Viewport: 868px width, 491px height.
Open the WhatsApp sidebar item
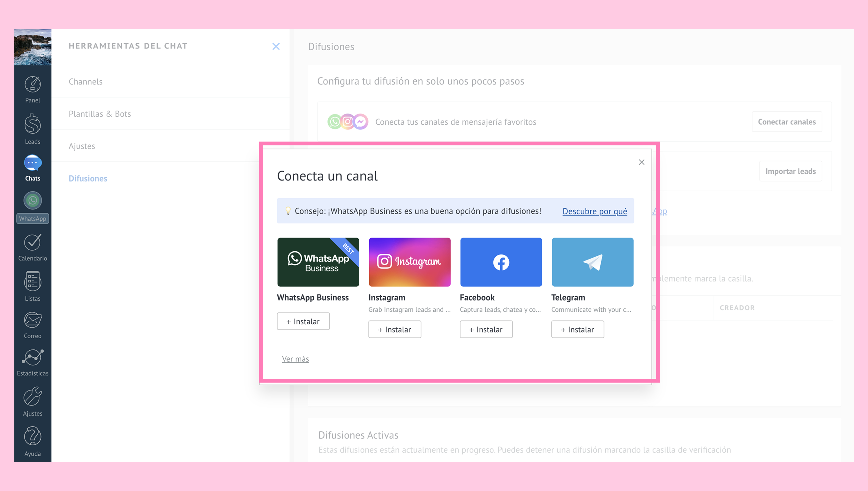point(33,207)
